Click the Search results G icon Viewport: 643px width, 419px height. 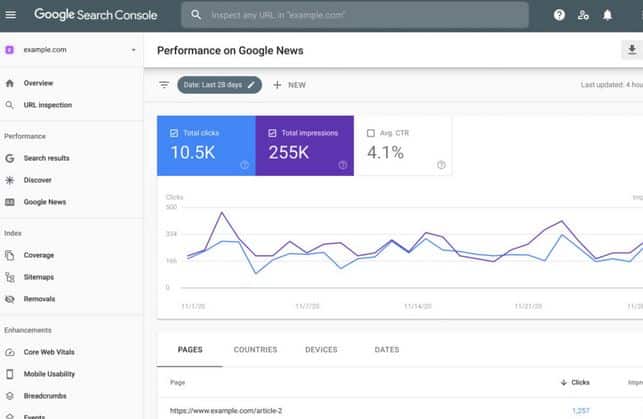coord(10,158)
